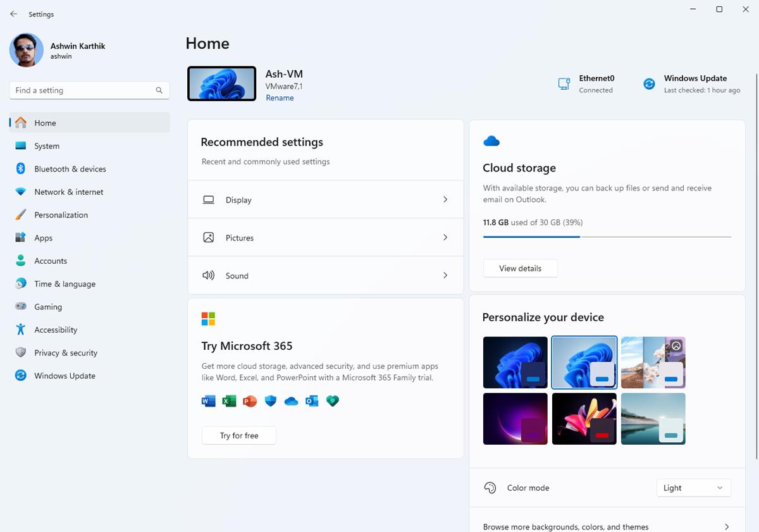This screenshot has height=532, width=759.
Task: Click the OneDrive cloud icon above Cloud storage
Action: click(491, 140)
